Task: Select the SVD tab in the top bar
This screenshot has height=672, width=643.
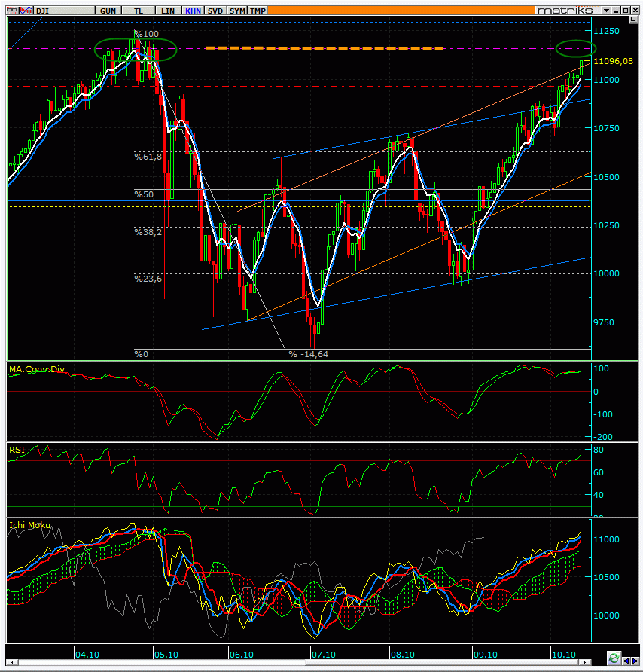Action: 215,11
